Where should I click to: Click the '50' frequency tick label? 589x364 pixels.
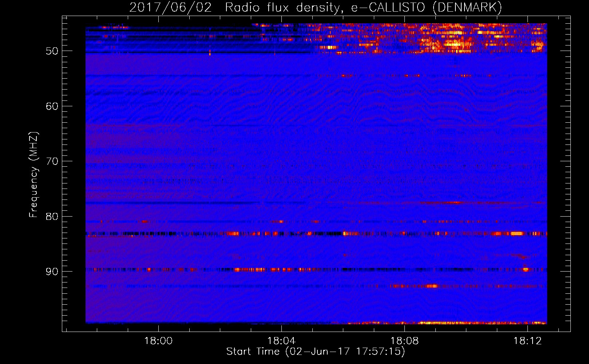[52, 51]
